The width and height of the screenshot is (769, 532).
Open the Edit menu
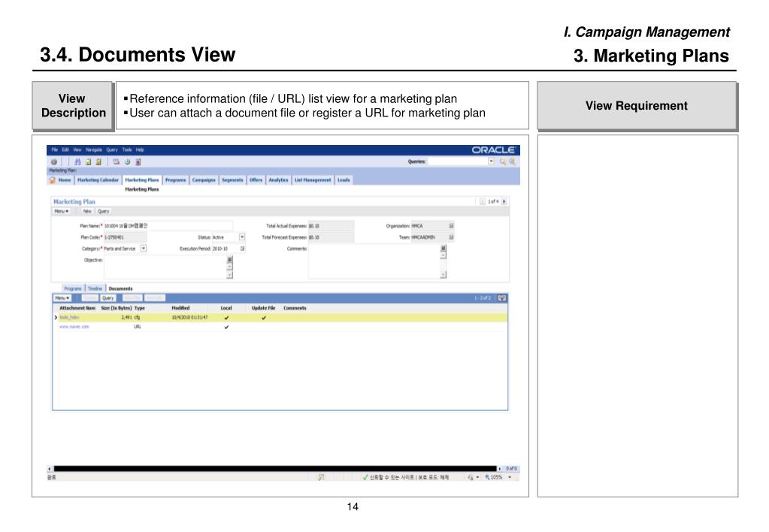[x=65, y=150]
